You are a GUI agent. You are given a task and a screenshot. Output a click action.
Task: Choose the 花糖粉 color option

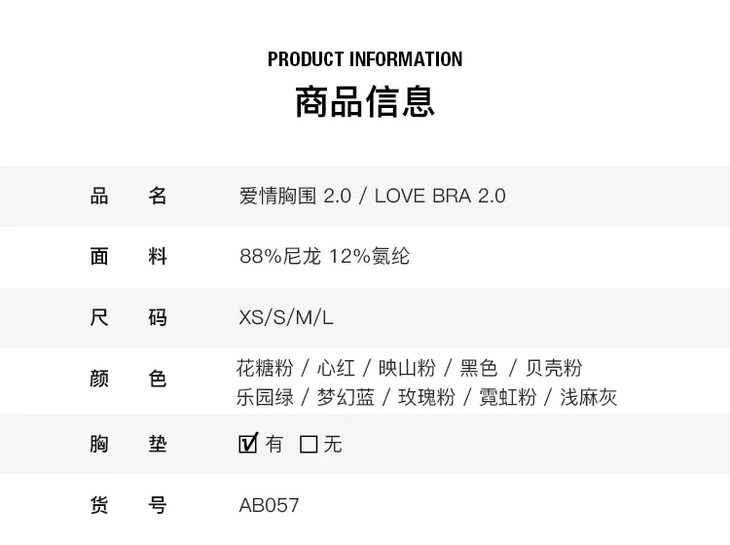[x=265, y=368]
